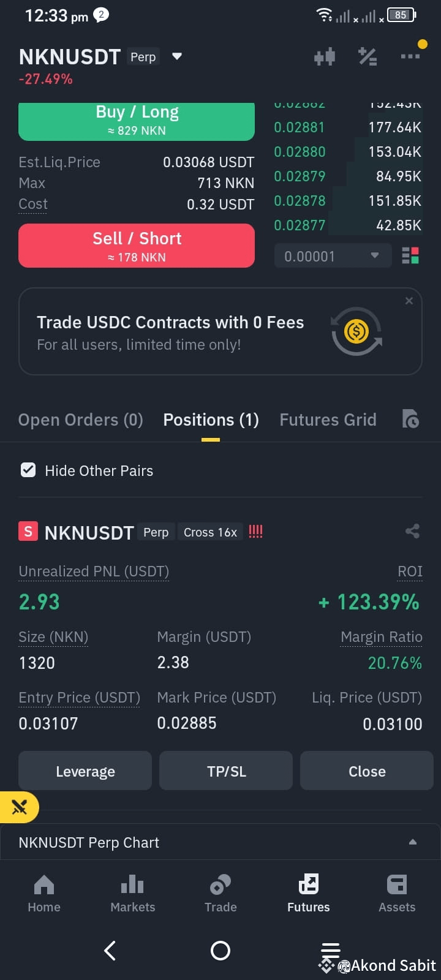This screenshot has width=441, height=980.
Task: Switch to Open Orders (0) tab
Action: click(x=81, y=420)
